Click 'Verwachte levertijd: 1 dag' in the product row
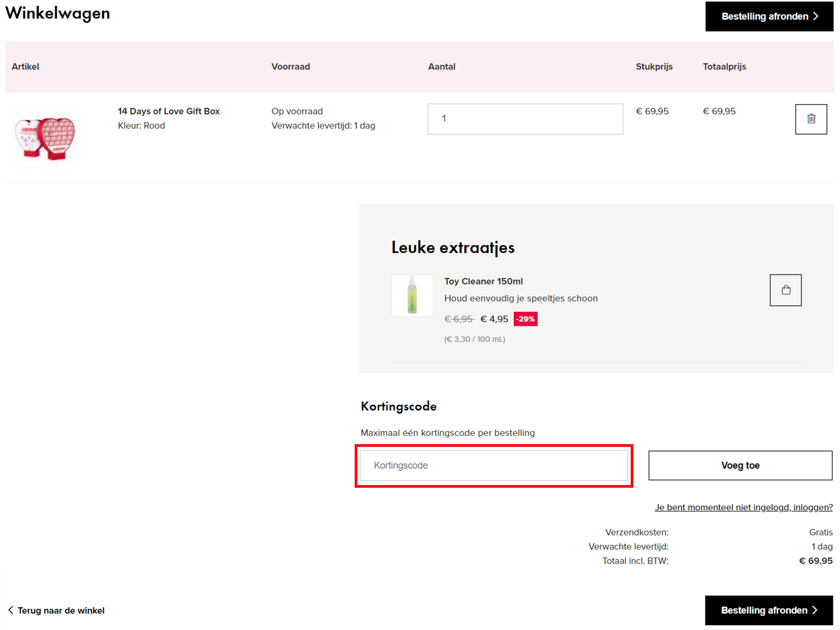 [323, 126]
